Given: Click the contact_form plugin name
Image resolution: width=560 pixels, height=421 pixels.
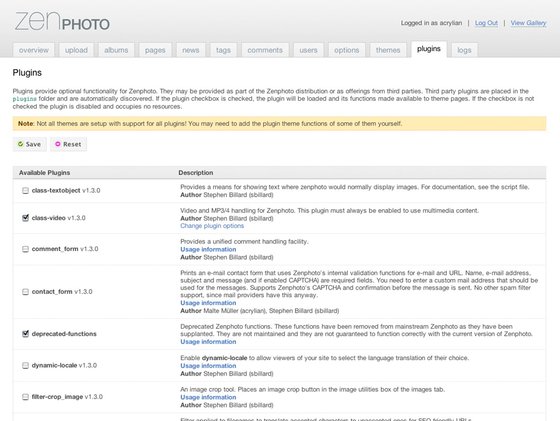Looking at the screenshot, I should coord(52,292).
